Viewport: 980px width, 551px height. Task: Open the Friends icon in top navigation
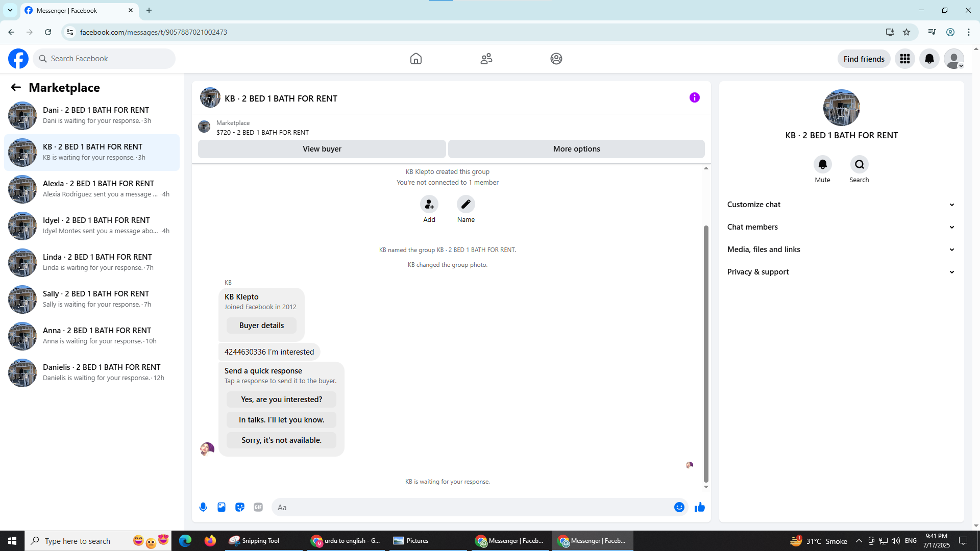(486, 59)
